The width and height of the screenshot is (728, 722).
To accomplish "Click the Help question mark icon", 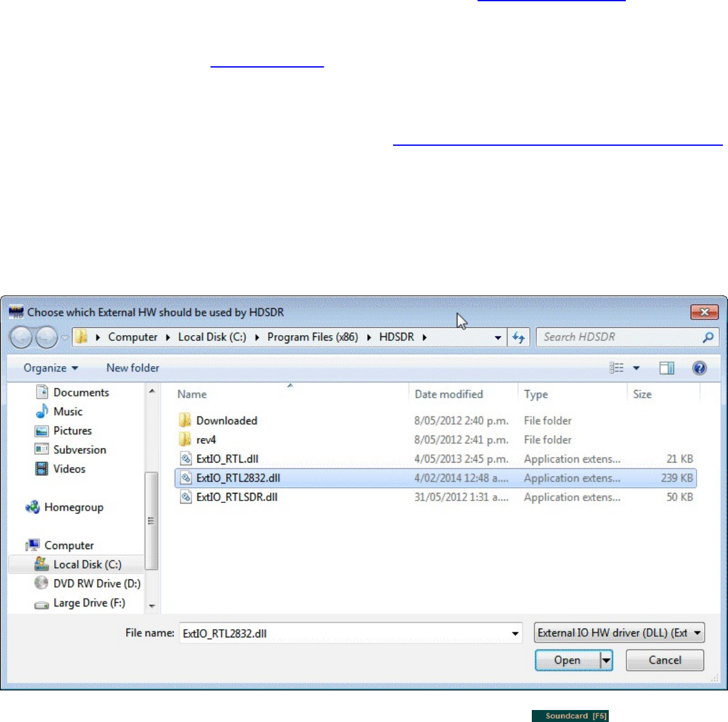I will (699, 368).
